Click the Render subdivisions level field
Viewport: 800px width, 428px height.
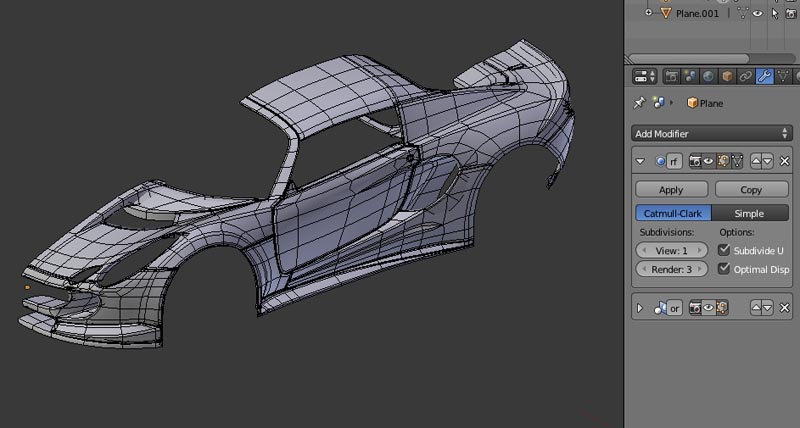pyautogui.click(x=672, y=269)
